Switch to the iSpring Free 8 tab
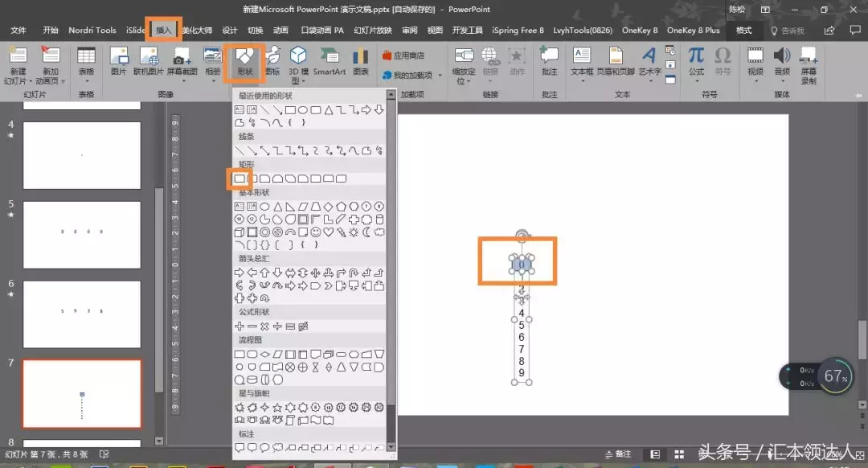Image resolution: width=868 pixels, height=468 pixels. [518, 31]
